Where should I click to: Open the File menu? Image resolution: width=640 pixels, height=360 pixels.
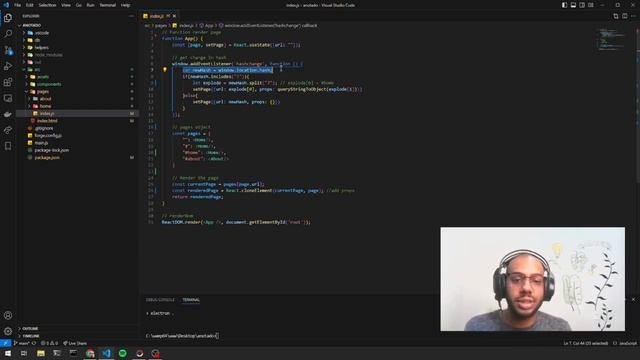click(18, 5)
